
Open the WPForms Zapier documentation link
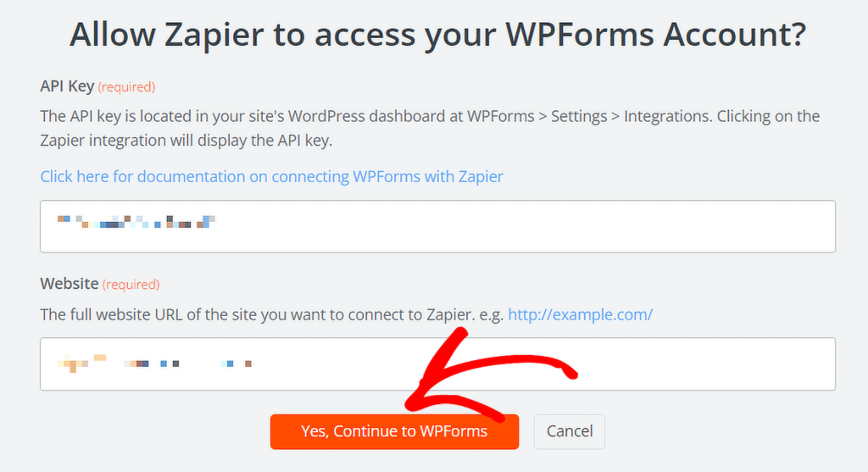click(271, 177)
